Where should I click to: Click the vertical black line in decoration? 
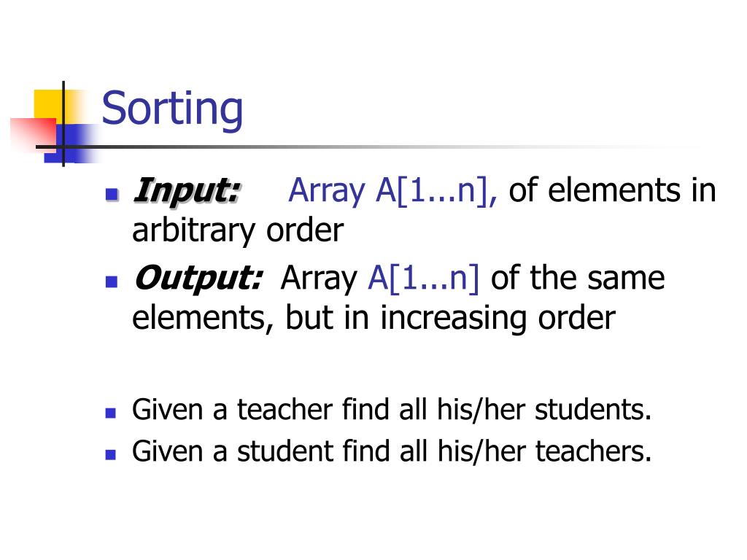63,124
